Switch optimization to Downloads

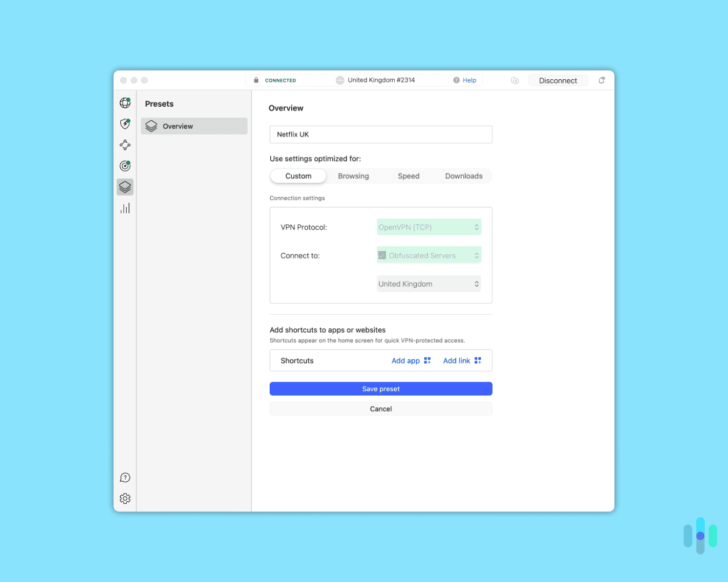coord(463,176)
